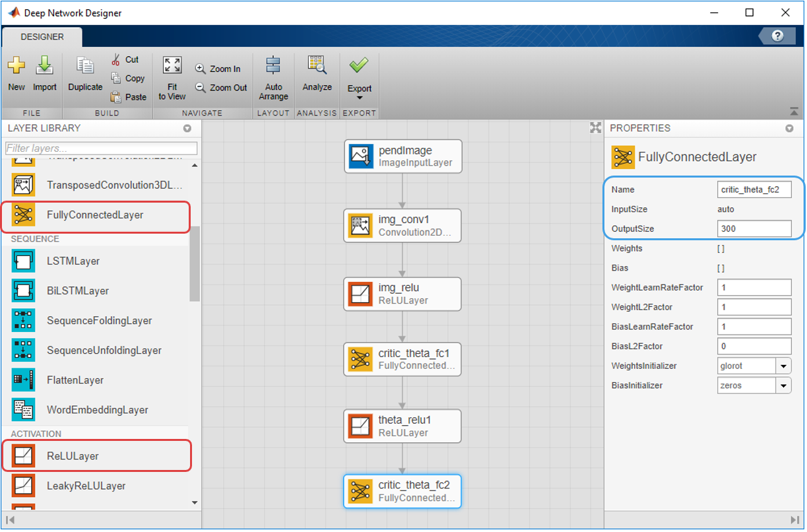Click the Cut scissors icon
807x532 pixels.
[116, 59]
